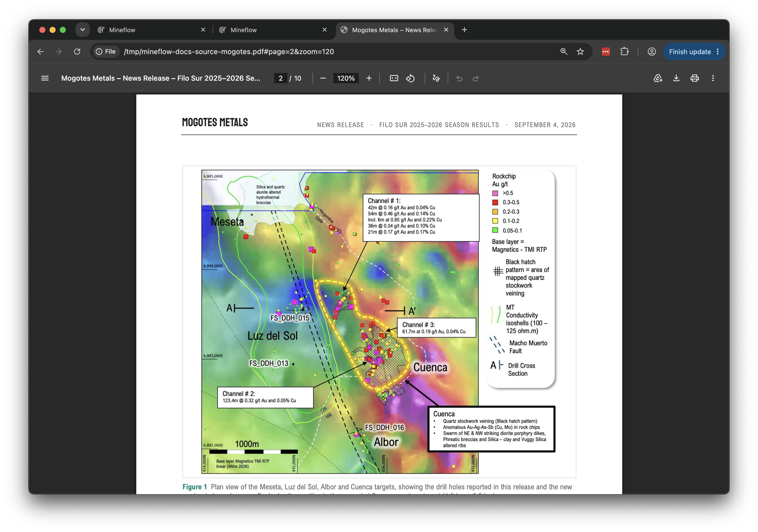The width and height of the screenshot is (758, 532).
Task: Open PDF viewer more actions menu
Action: tap(713, 78)
